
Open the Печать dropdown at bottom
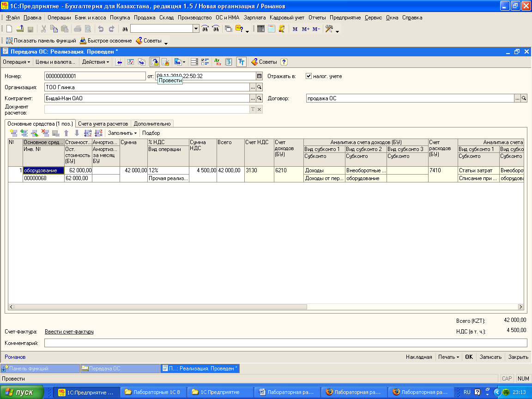click(x=448, y=357)
